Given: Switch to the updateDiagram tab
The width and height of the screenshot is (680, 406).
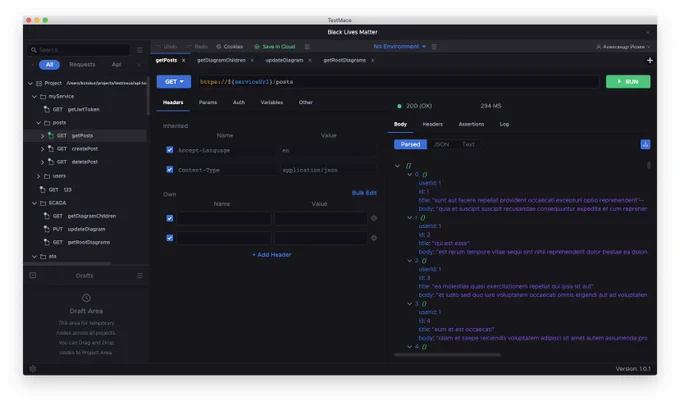Looking at the screenshot, I should pyautogui.click(x=284, y=60).
